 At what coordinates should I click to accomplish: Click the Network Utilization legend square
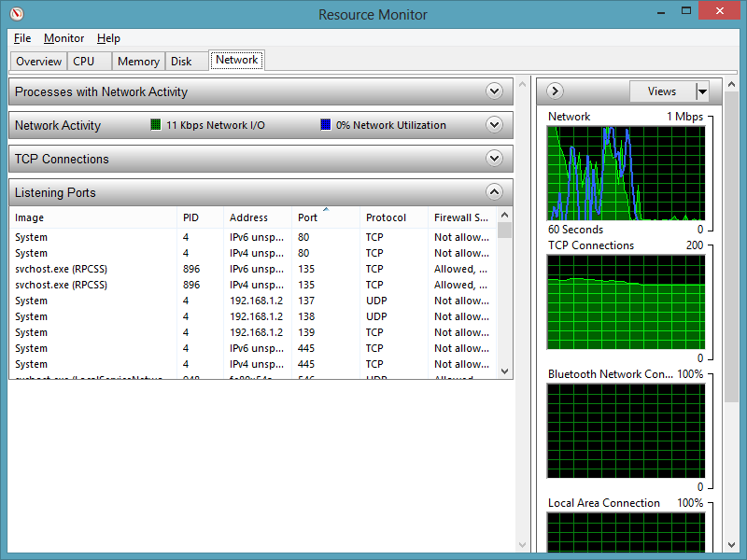point(326,125)
